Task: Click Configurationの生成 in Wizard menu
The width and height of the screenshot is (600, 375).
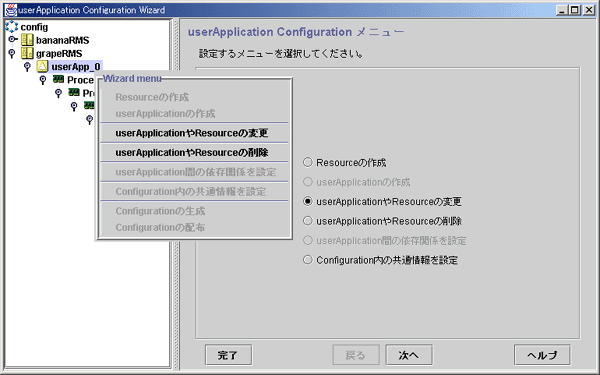Action: coord(194,211)
